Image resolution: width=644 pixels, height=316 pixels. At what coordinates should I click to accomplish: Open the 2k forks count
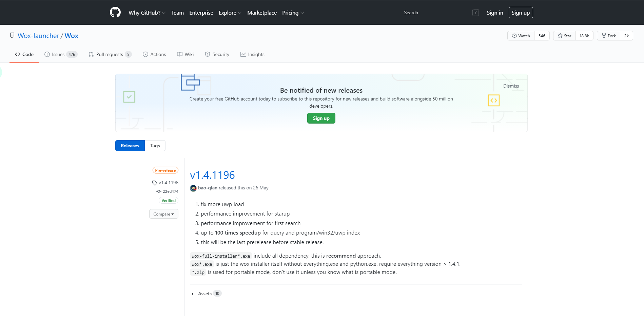coord(626,36)
